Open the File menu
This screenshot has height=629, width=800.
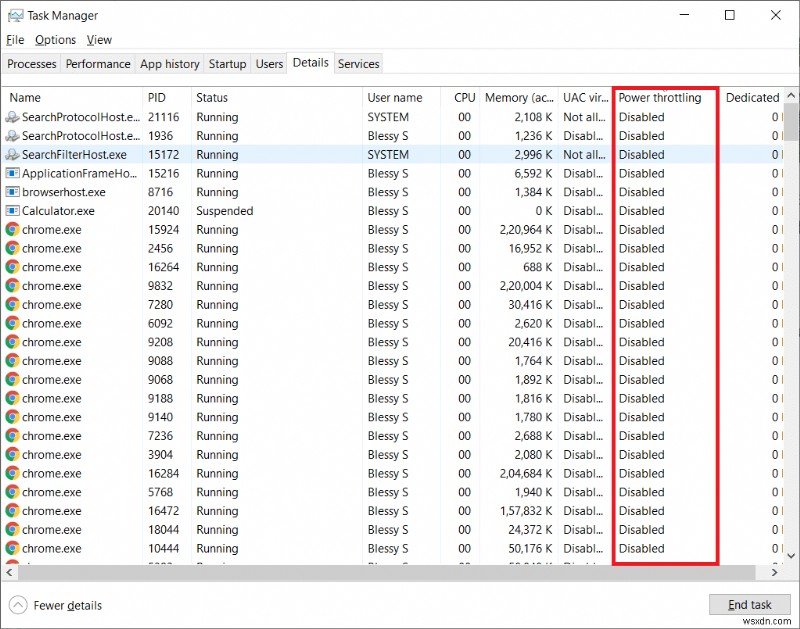coord(15,39)
